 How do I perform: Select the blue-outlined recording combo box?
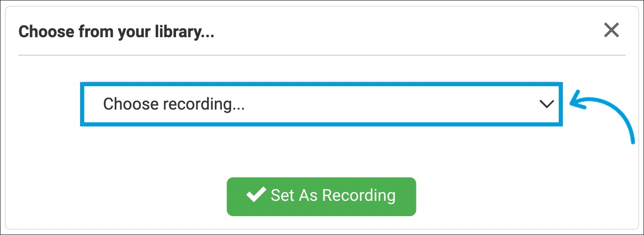[321, 104]
